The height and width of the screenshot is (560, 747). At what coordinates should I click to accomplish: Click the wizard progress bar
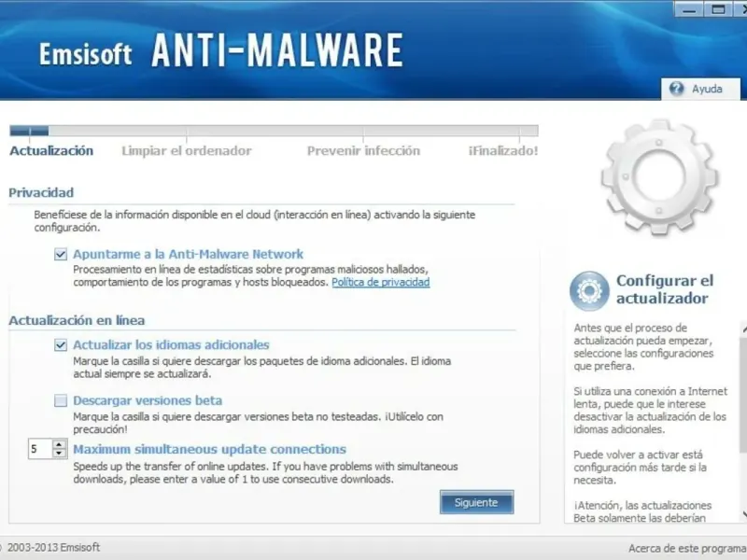click(274, 131)
